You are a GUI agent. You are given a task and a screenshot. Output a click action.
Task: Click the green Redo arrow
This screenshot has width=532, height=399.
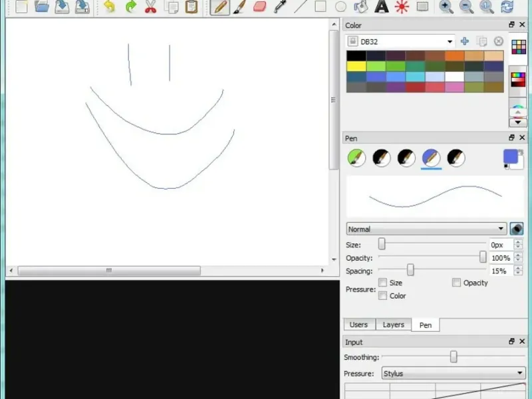(130, 7)
